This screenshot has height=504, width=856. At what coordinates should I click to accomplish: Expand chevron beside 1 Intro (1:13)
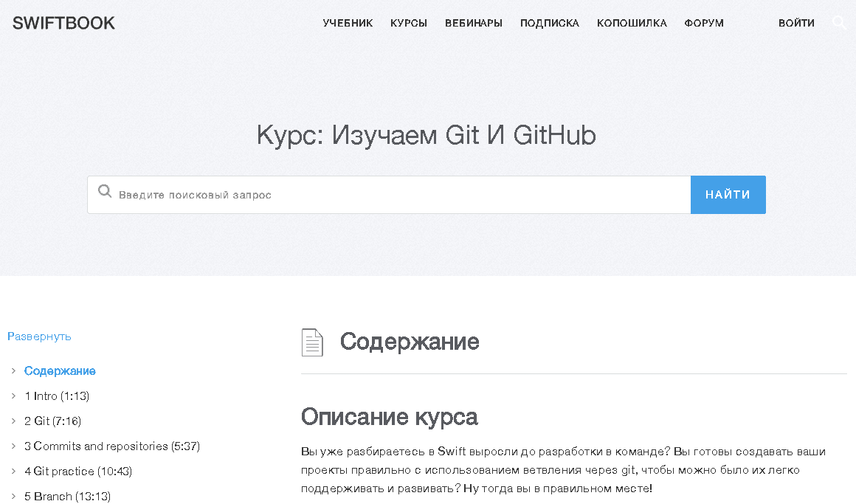point(13,396)
